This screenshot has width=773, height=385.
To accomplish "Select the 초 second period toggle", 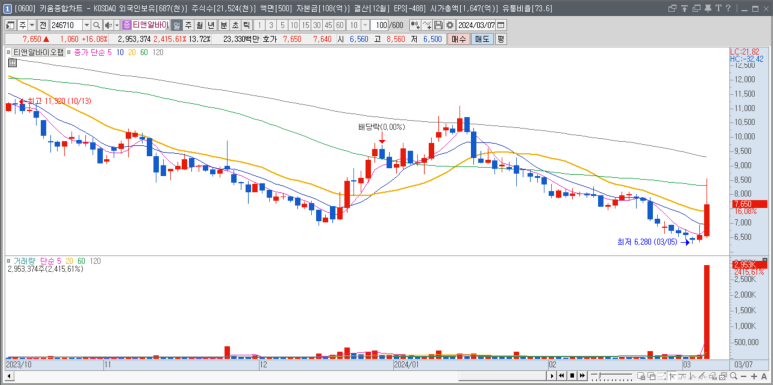I will [235, 25].
